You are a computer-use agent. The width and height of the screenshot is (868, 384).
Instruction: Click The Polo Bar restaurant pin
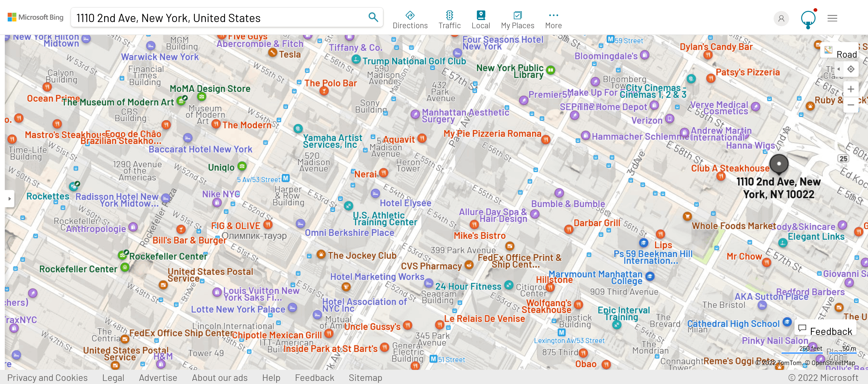pyautogui.click(x=324, y=91)
